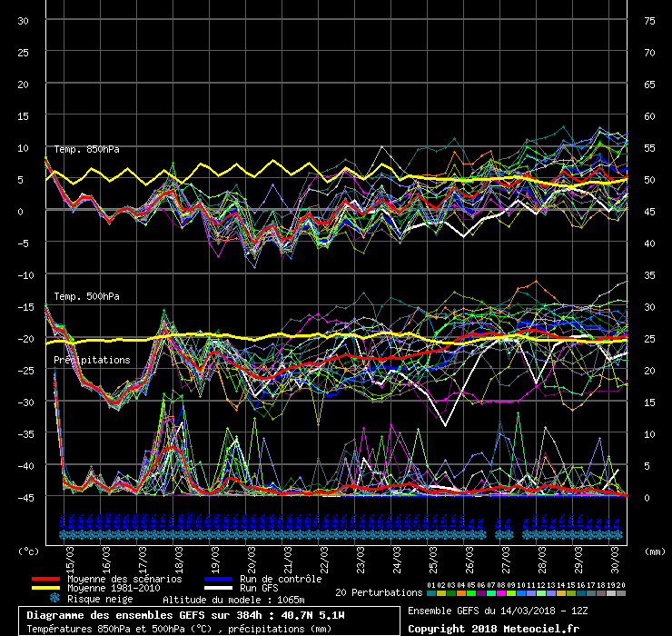672x636 pixels.
Task: Click the white Run GFS legend line
Action: pos(219,588)
